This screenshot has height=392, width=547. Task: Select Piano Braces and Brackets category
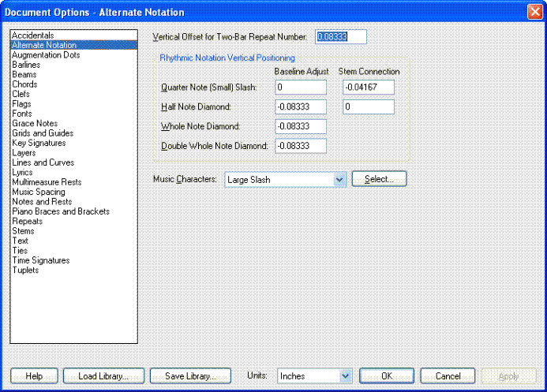click(x=61, y=211)
